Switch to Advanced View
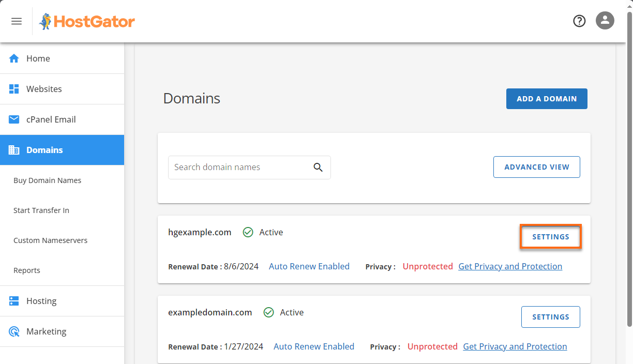Viewport: 633px width, 364px height. pos(536,167)
